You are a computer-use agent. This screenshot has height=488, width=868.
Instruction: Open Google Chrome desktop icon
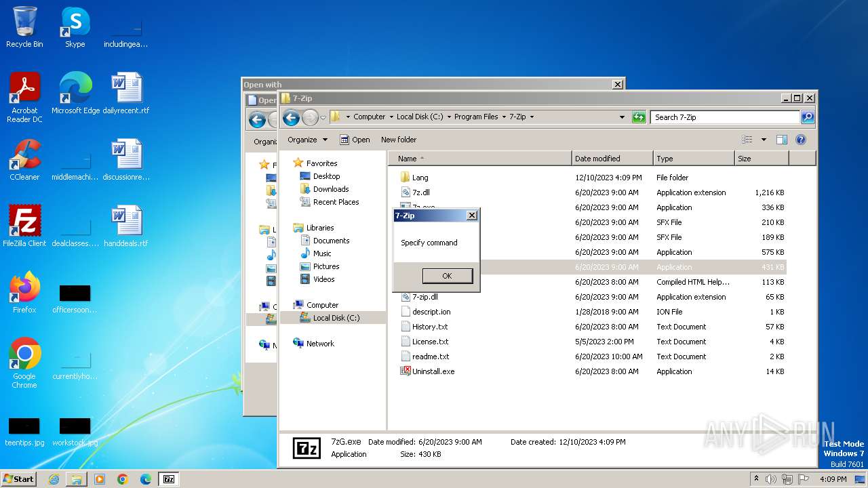tap(24, 363)
